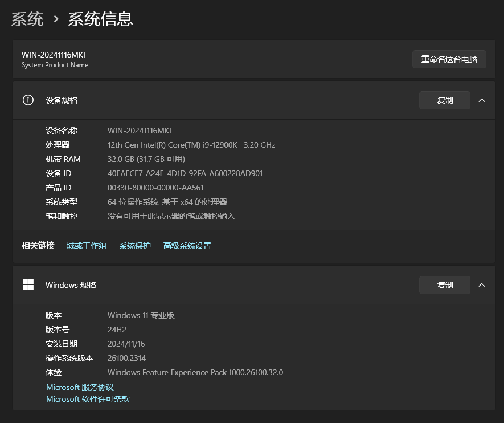Click the OS build 26100.2314
The image size is (504, 423).
point(126,358)
